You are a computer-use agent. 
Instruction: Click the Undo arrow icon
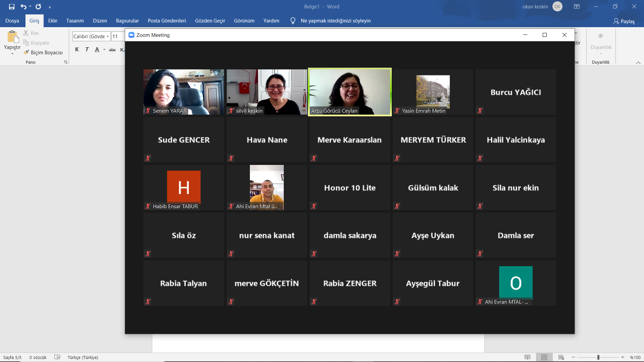[23, 7]
